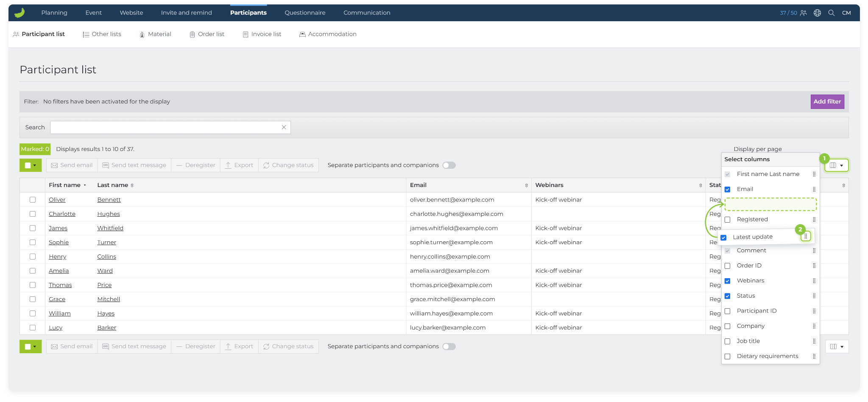
Task: Grab the drag handle for Email column
Action: pos(814,189)
